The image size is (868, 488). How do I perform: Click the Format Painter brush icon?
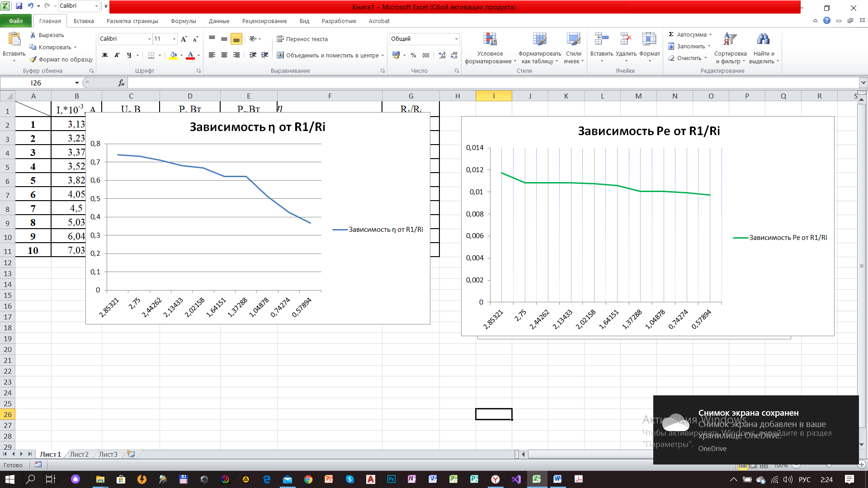[33, 59]
